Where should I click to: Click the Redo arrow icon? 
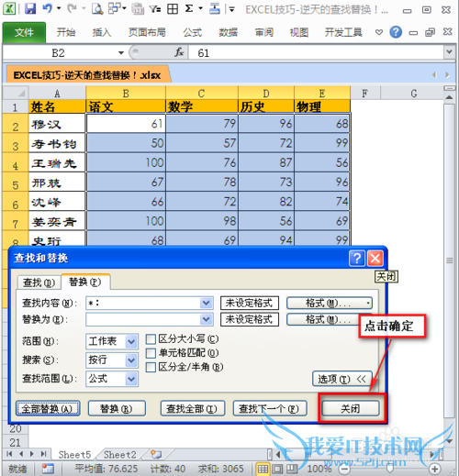click(73, 8)
